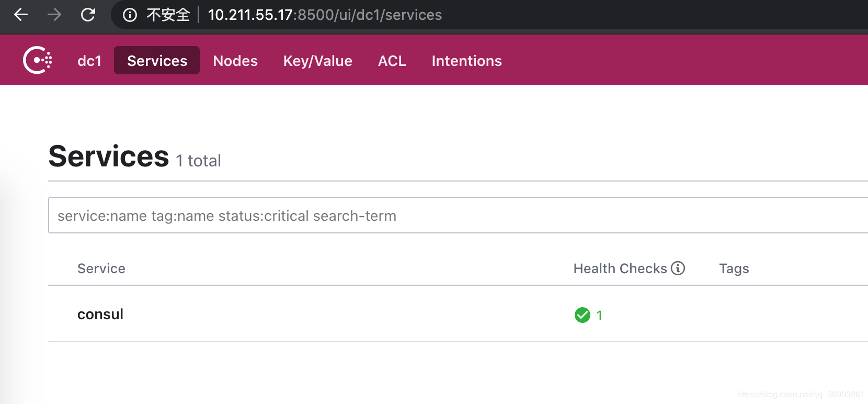Go back using the browser back arrow
868x404 pixels.
(21, 15)
